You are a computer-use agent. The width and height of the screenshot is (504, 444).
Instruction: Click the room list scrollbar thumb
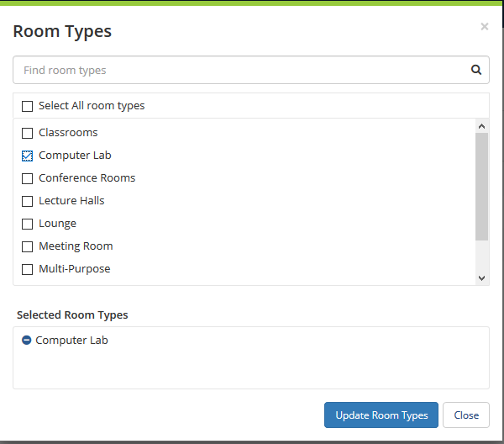[x=481, y=187]
